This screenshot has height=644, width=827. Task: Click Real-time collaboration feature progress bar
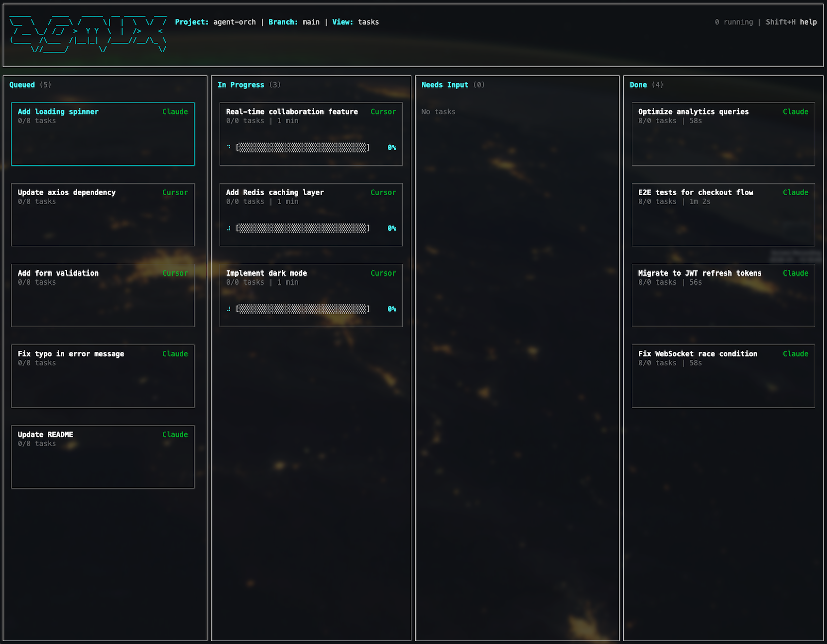[x=303, y=147]
